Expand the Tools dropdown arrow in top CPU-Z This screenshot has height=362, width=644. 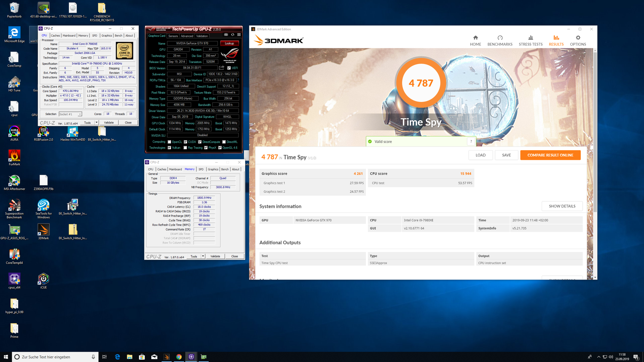click(x=97, y=122)
